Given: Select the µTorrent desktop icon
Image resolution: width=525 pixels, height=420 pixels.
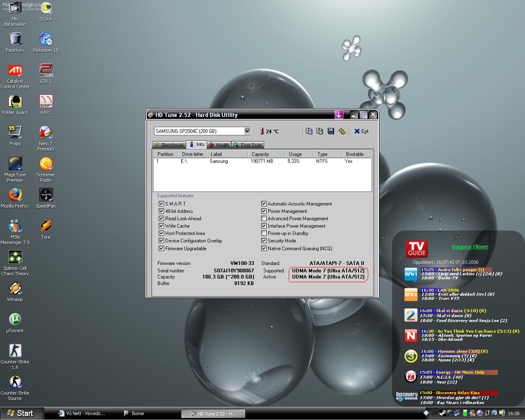Looking at the screenshot, I should (x=15, y=323).
